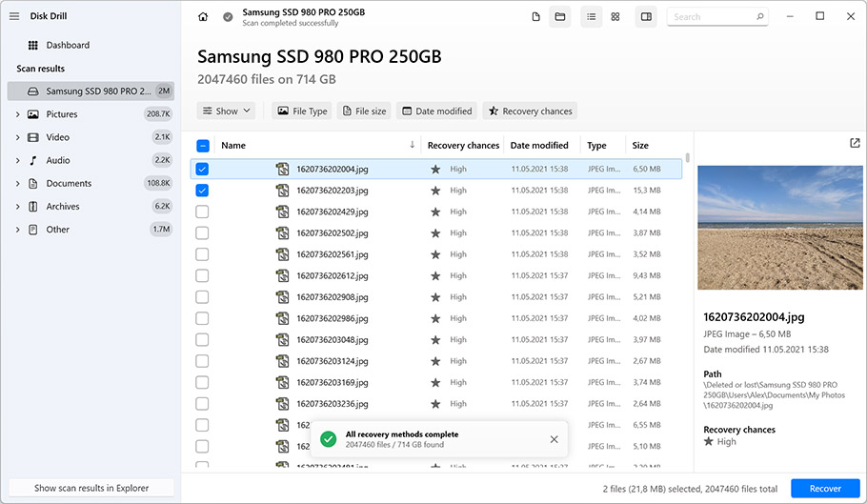
Task: Click file icon of 1620736202429.jpg
Action: click(x=283, y=212)
